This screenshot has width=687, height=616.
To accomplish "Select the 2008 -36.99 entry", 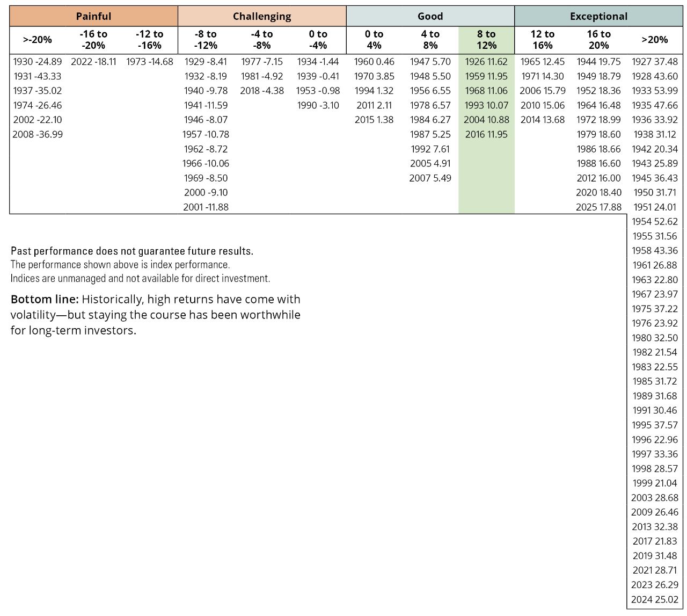I will [x=38, y=134].
